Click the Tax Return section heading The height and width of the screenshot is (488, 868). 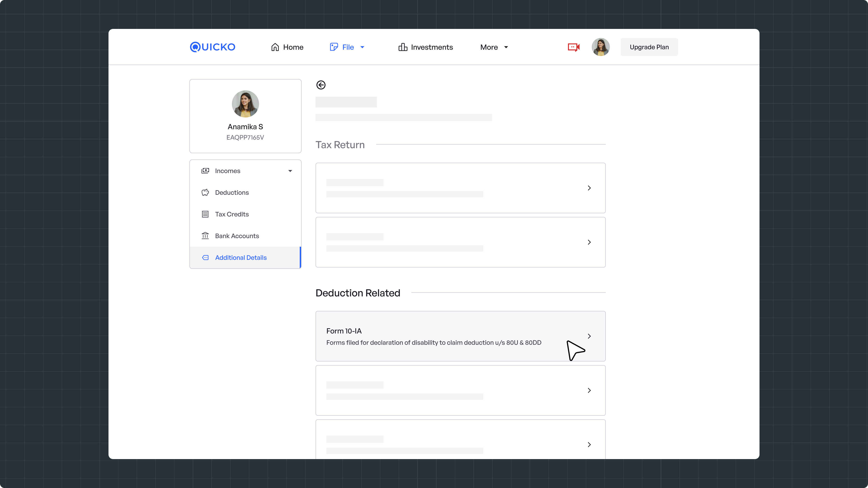click(x=340, y=145)
